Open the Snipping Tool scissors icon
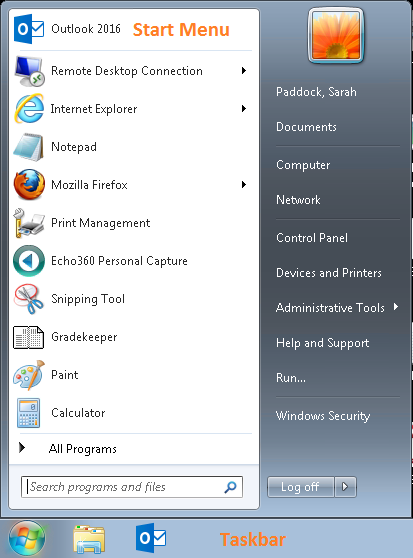The height and width of the screenshot is (558, 413). (x=29, y=299)
